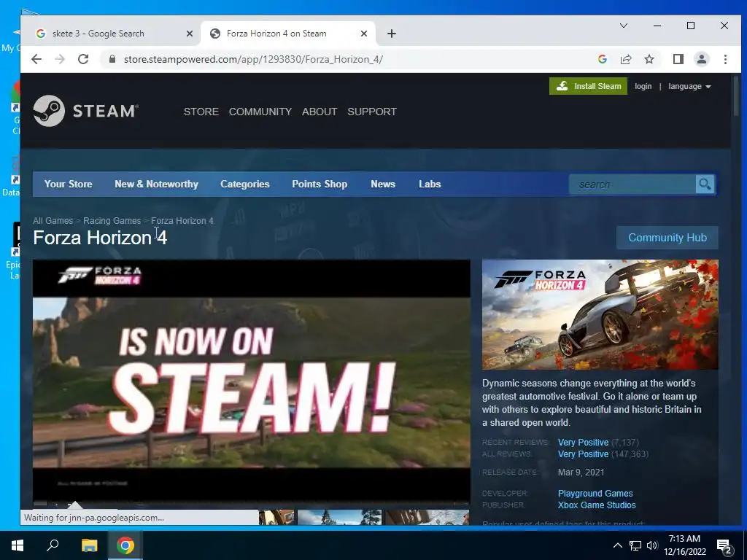Open the STORE menu
This screenshot has width=747, height=560.
pos(201,112)
